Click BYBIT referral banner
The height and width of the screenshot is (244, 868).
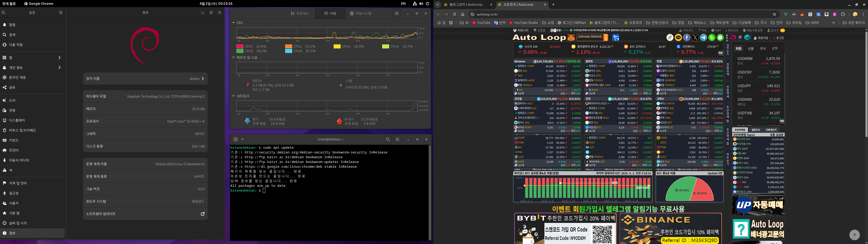[x=565, y=229]
